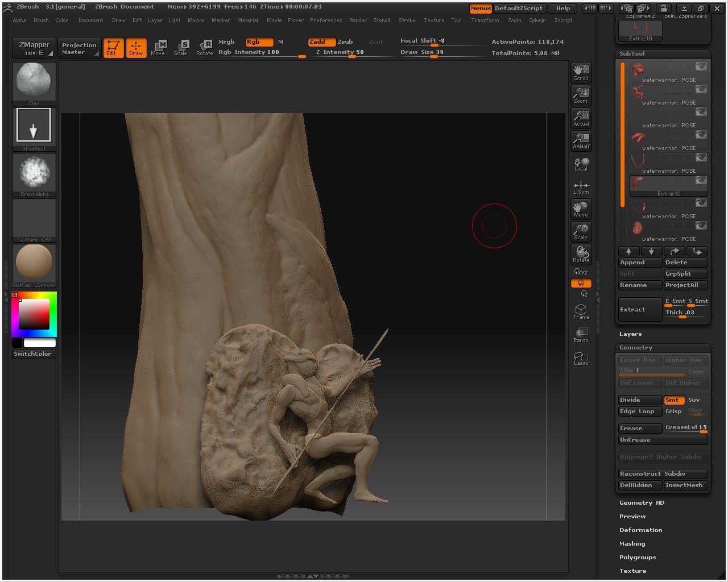This screenshot has height=582, width=728.
Task: Click the Move view icon in right shelf
Action: [581, 209]
